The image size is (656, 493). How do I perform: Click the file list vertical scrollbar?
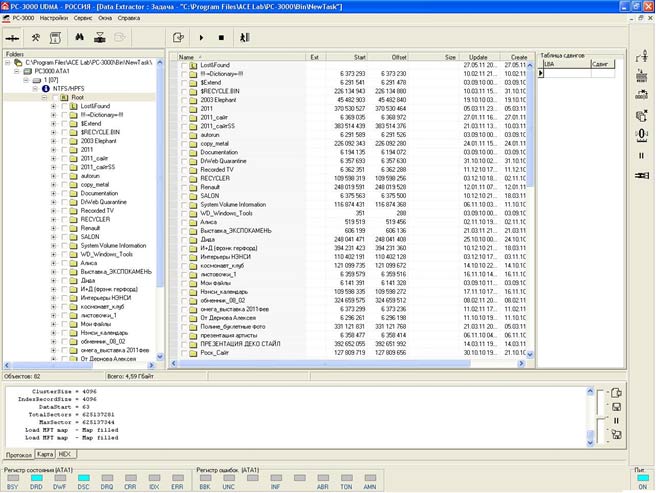coord(530,209)
